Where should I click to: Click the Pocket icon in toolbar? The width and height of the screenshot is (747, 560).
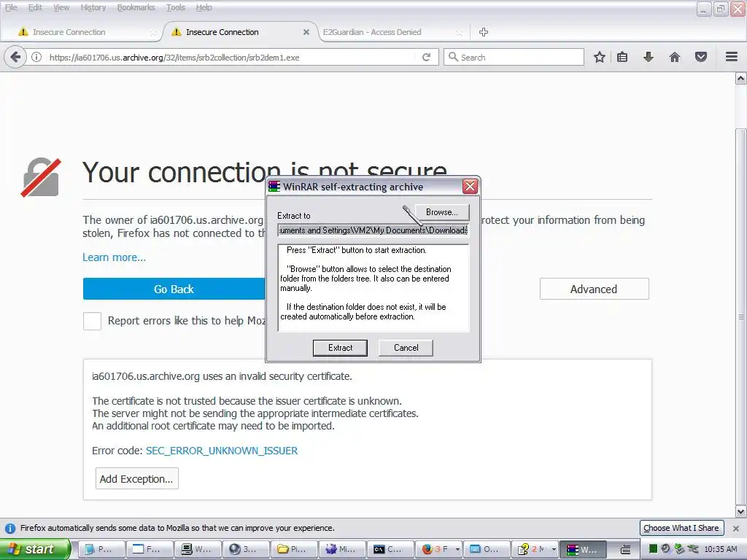tap(701, 57)
